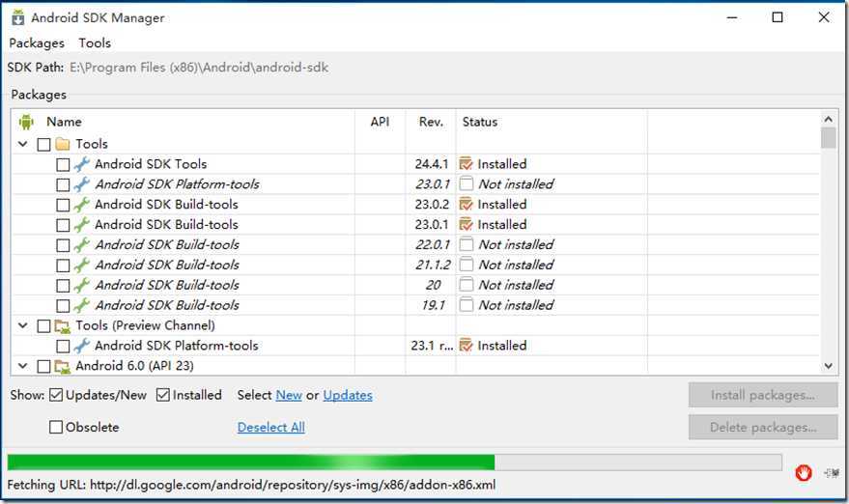Check the Android SDK Tools 24.4.1 checkbox
Screen dimensions: 849x504
coord(63,164)
